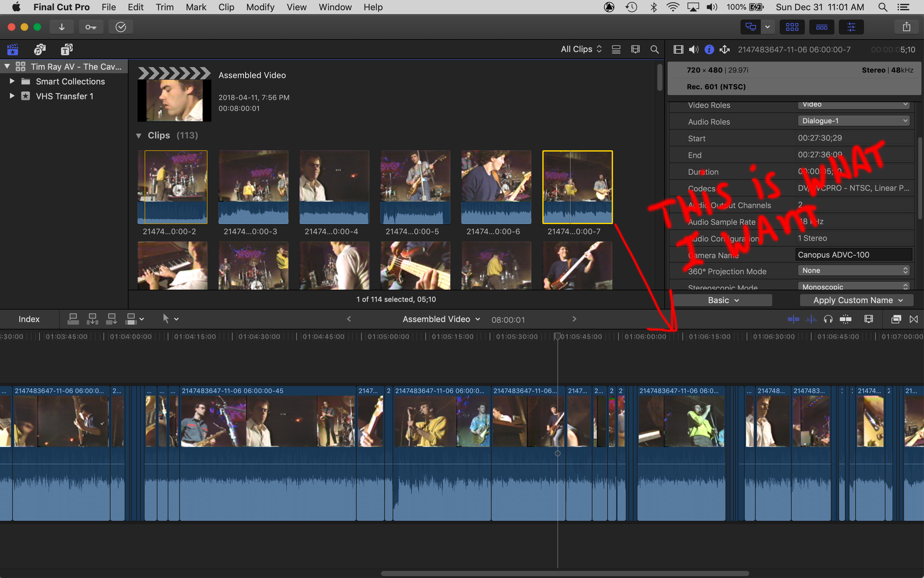
Task: Open the All Clips filter dropdown
Action: click(581, 49)
